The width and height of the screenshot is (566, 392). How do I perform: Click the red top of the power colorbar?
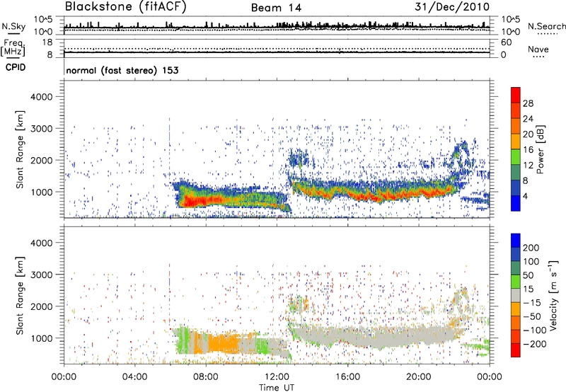[516, 95]
